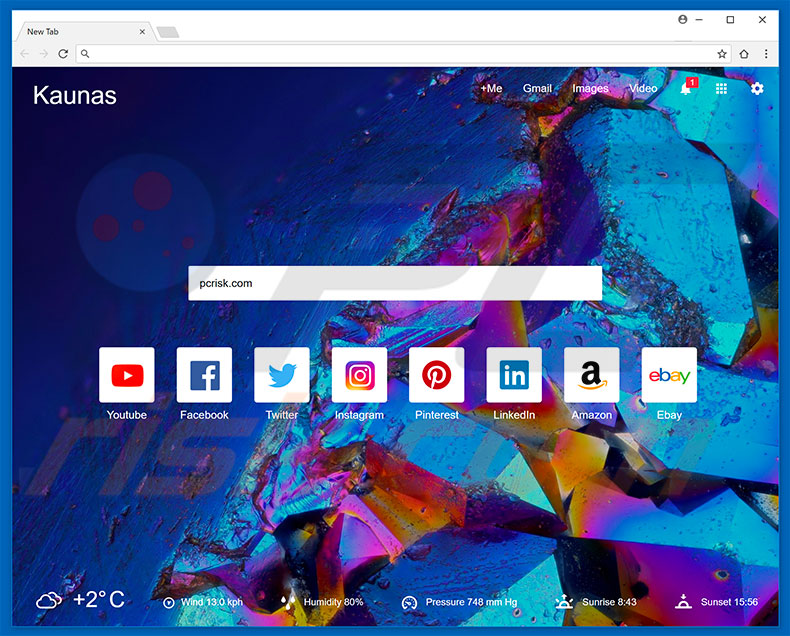Click the Youtube label under tile
Viewport: 790px width, 636px height.
coord(127,415)
